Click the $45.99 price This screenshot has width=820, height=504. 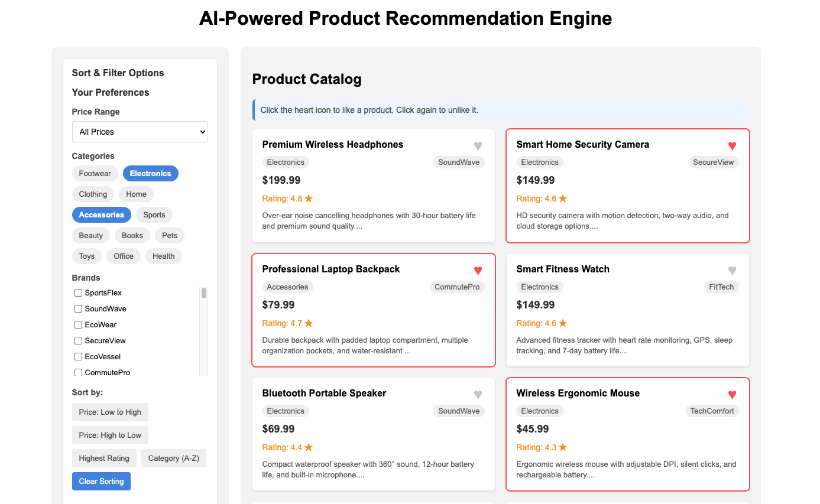click(x=533, y=429)
